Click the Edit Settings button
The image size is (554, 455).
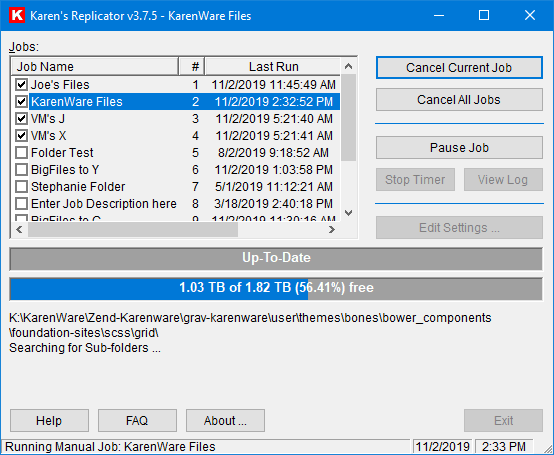tap(459, 228)
